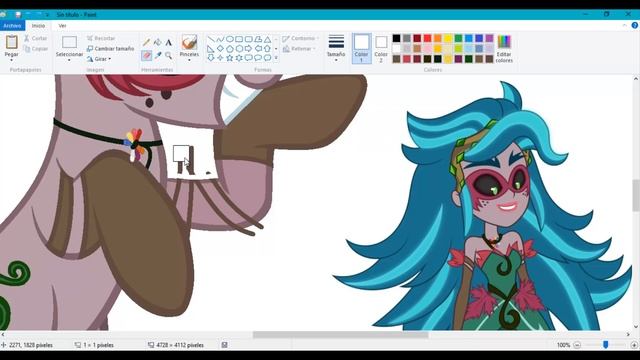Open the Seleccionar dropdown arrow

(x=69, y=60)
